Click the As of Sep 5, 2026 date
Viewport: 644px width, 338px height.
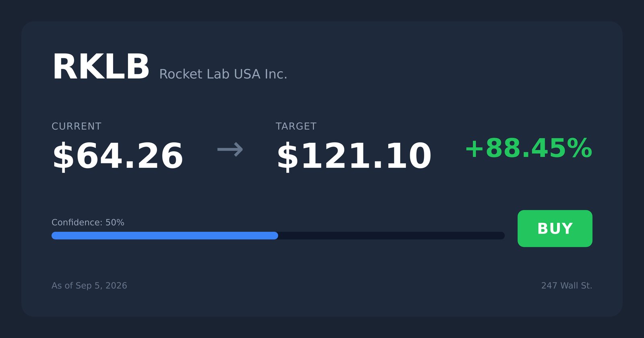click(89, 286)
